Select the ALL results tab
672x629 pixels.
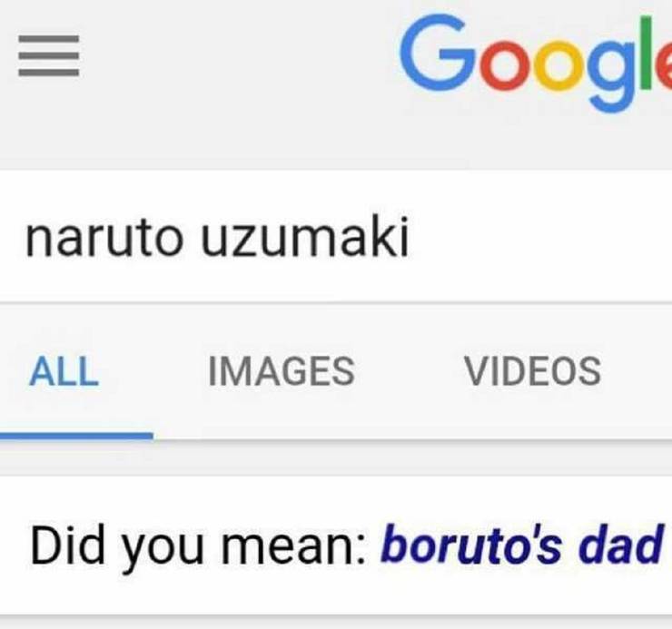click(64, 371)
